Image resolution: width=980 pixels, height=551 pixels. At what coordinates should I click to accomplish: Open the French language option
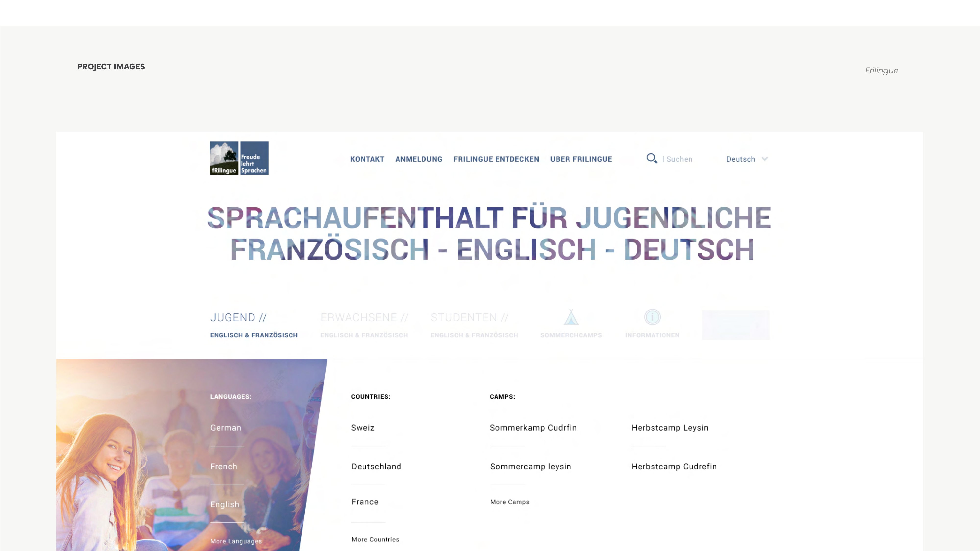[224, 466]
